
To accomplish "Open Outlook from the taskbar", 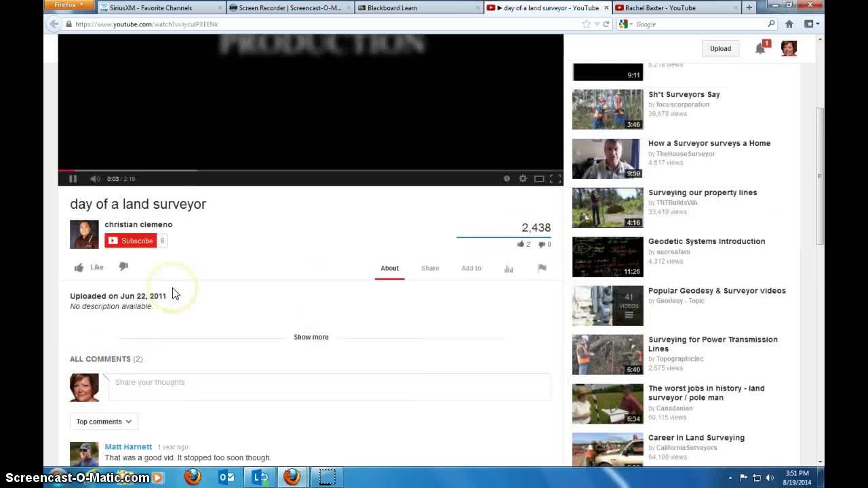I will point(226,477).
